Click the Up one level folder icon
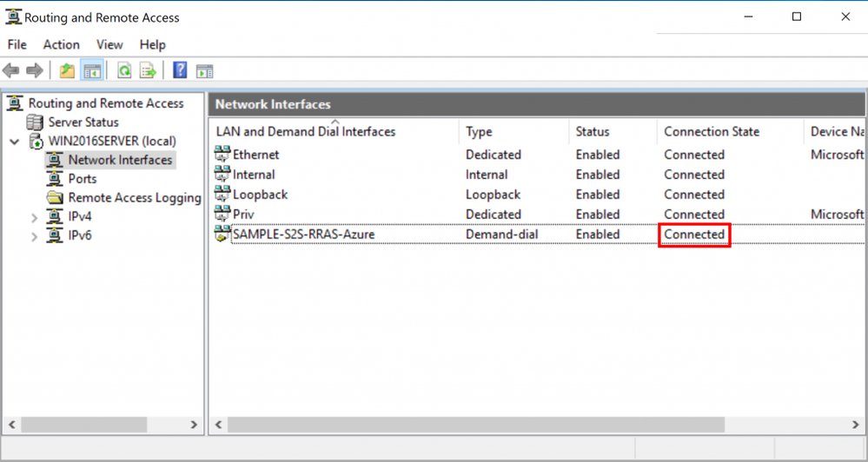This screenshot has height=462, width=868. pyautogui.click(x=67, y=71)
